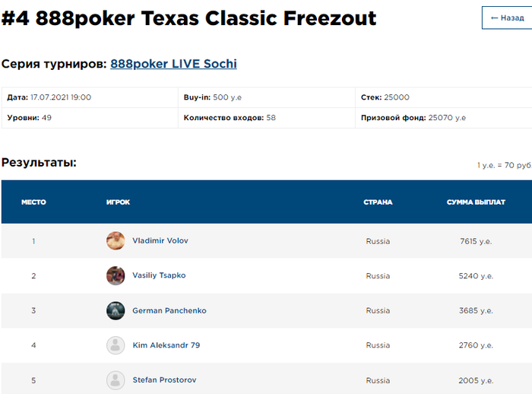Click the Назад back button
This screenshot has width=532, height=394.
[x=507, y=17]
